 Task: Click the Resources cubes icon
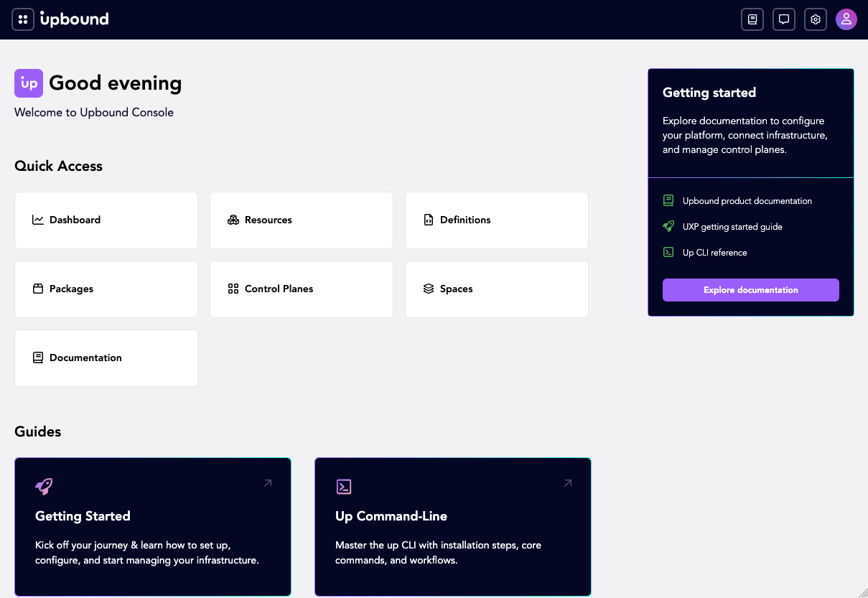click(233, 220)
